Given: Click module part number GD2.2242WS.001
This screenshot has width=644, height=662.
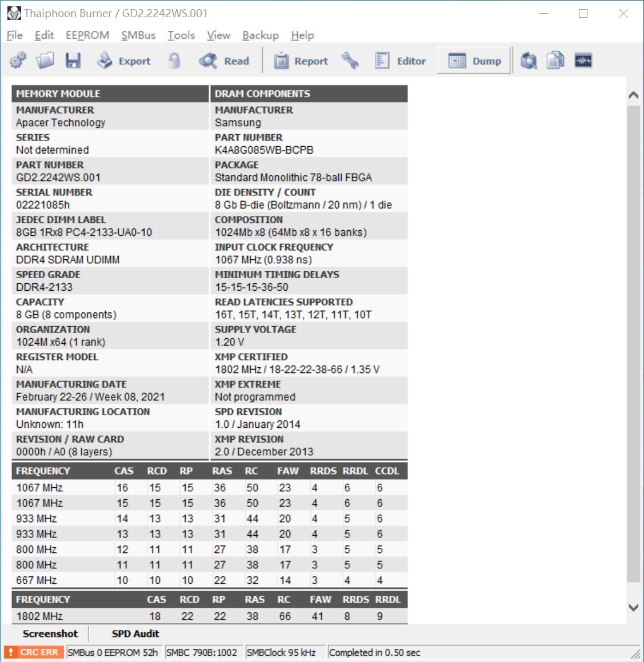Looking at the screenshot, I should tap(58, 178).
